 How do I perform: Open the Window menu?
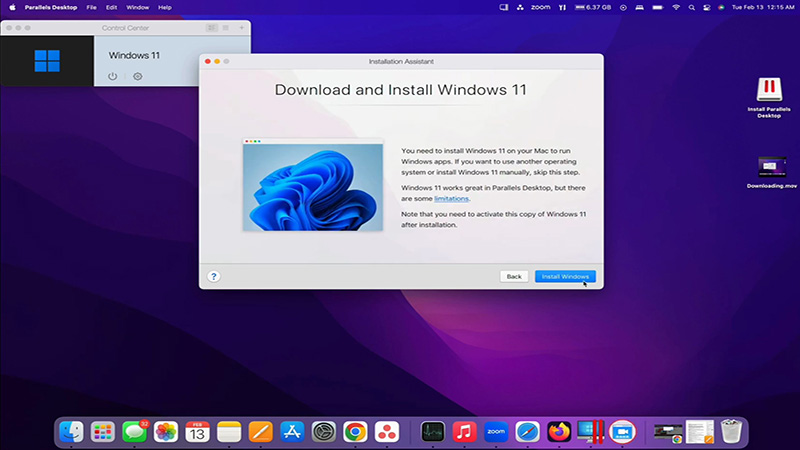[x=138, y=7]
